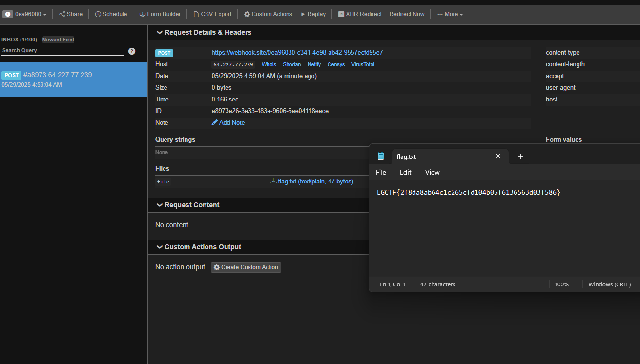Viewport: 640px width, 364px height.
Task: Focus the Search Query input field
Action: (62, 51)
